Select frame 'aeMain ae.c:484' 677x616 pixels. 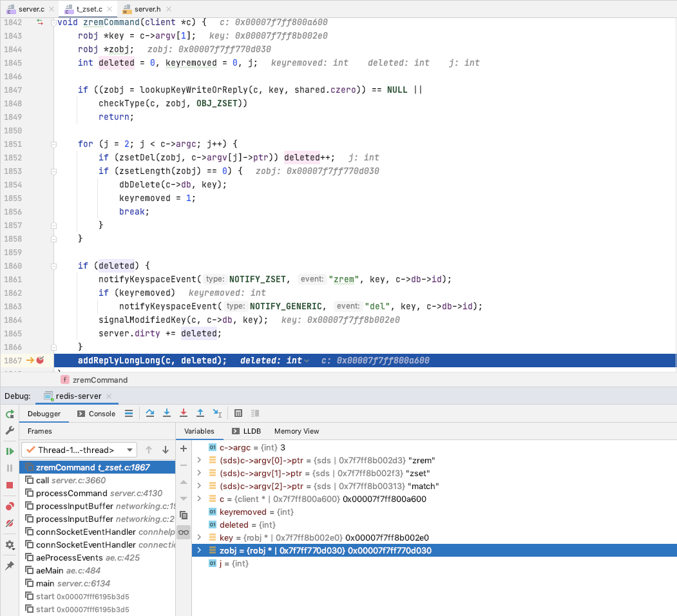[97, 571]
